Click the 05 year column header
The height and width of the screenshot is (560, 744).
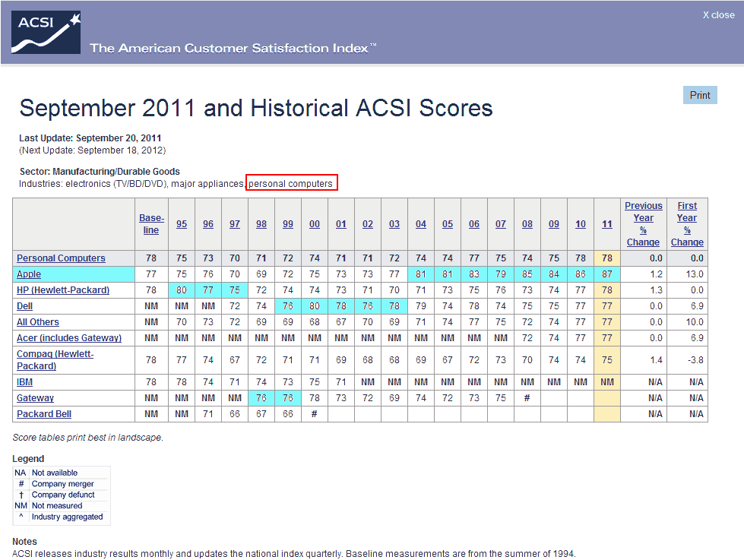click(447, 224)
